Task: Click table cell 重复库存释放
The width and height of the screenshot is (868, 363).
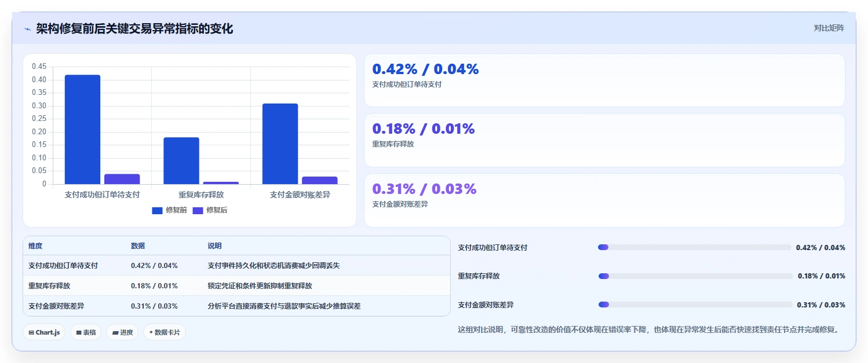Action: pyautogui.click(x=49, y=286)
